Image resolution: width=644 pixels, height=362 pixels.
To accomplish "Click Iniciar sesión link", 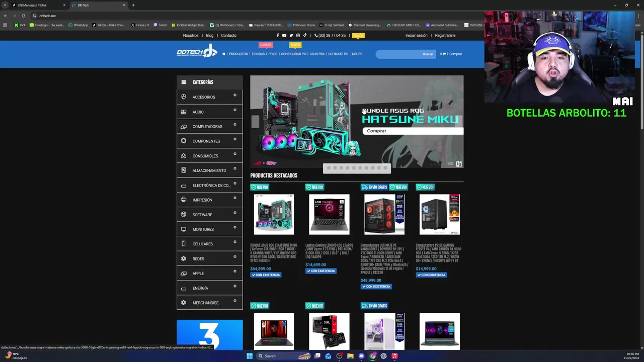I will [416, 36].
